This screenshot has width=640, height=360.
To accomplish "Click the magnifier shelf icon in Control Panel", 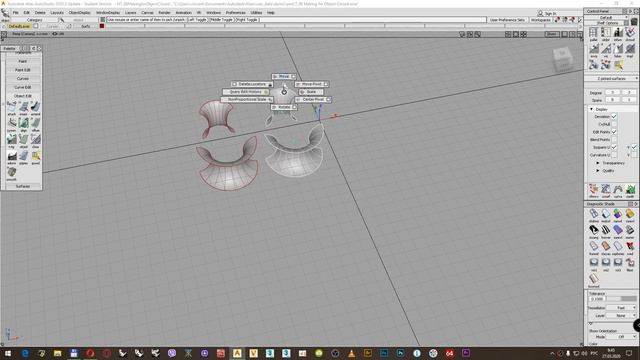I will pyautogui.click(x=618, y=65).
